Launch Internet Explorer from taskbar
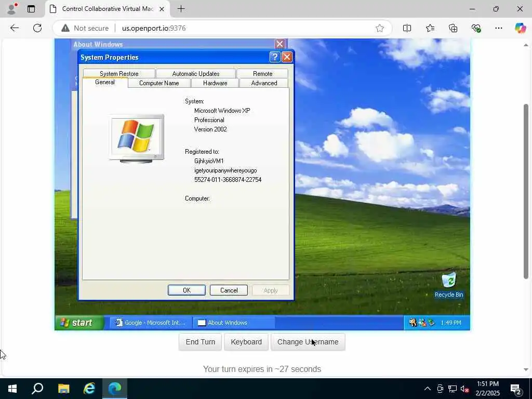This screenshot has height=399, width=532. point(89,389)
